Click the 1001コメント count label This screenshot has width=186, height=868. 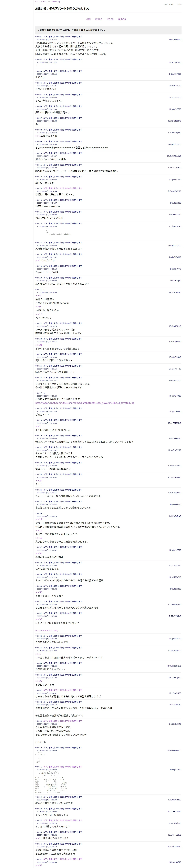tap(168, 4)
